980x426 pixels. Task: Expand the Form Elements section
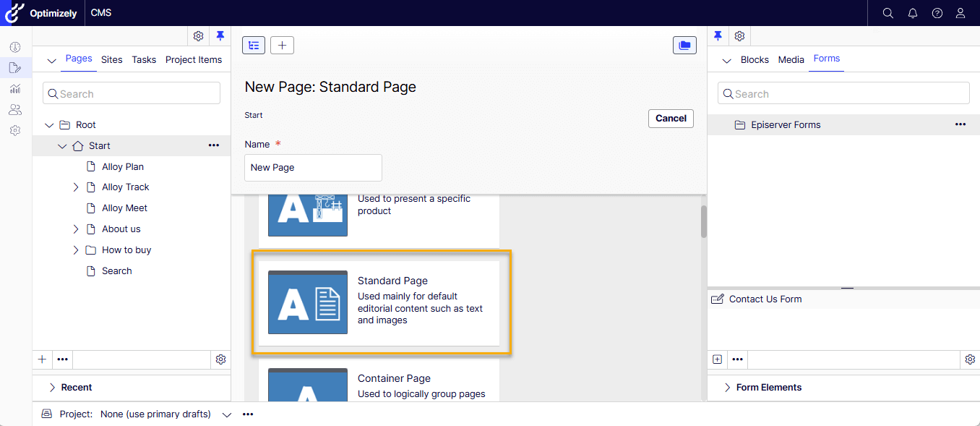click(x=727, y=388)
